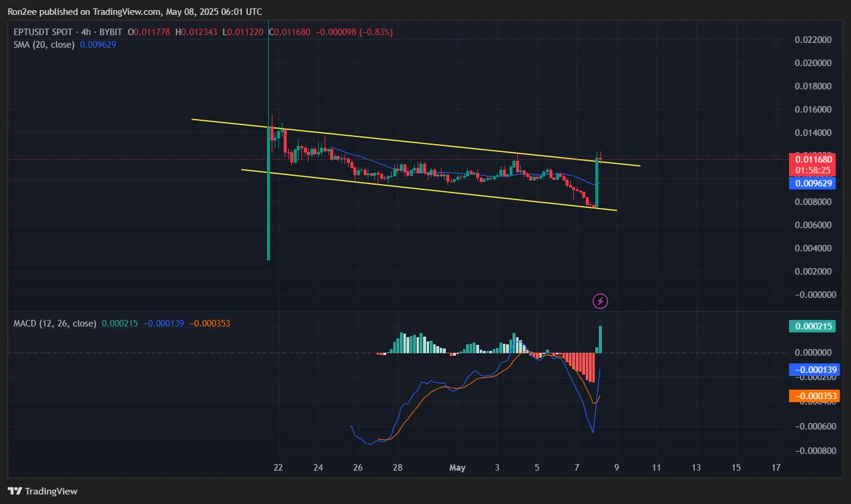Click the date label 5 on time axis
Image resolution: width=851 pixels, height=504 pixels.
tap(537, 468)
